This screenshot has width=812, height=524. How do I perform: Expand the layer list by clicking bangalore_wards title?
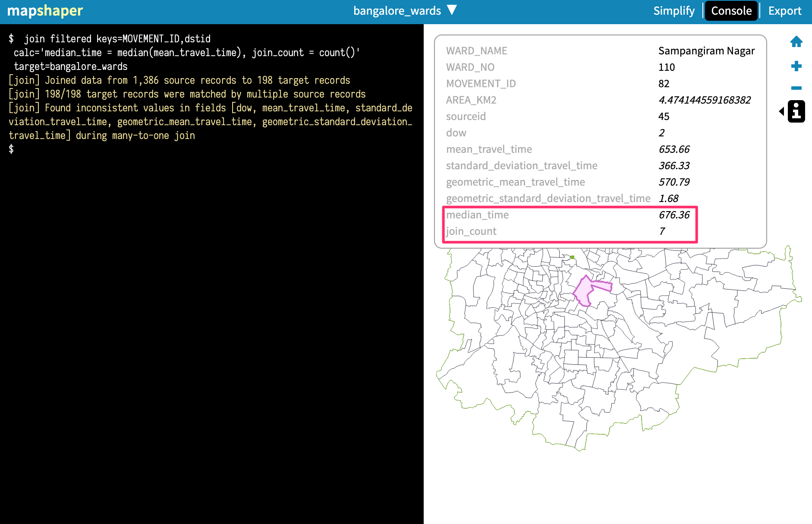pyautogui.click(x=397, y=10)
